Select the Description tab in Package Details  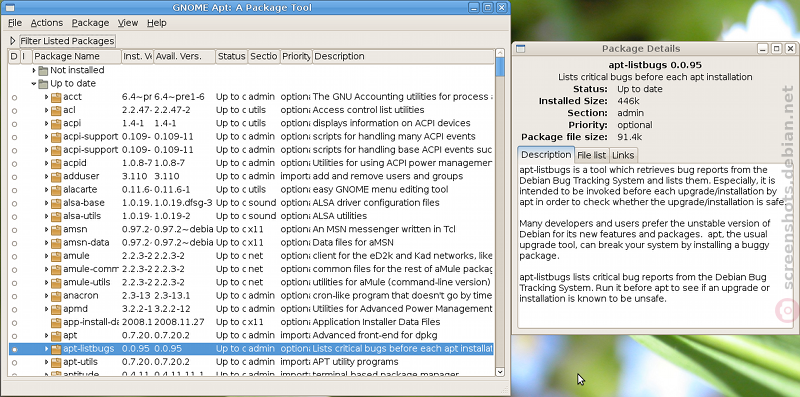coord(546,155)
